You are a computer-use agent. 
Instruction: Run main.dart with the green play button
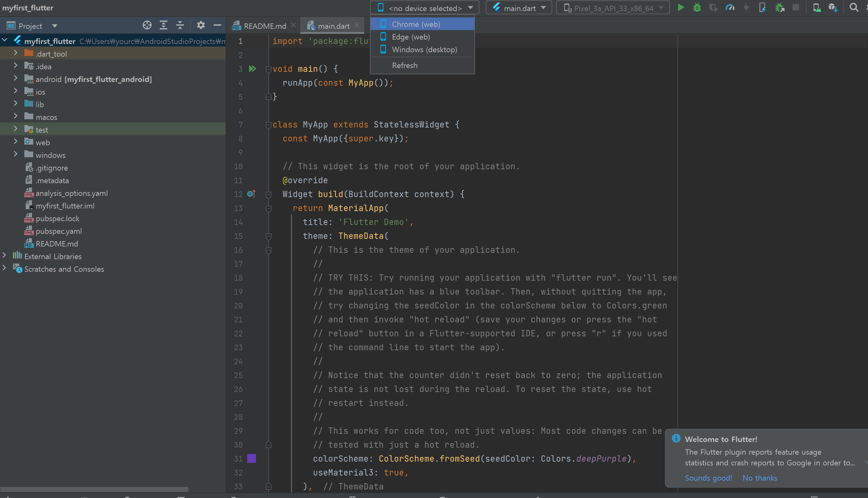tap(681, 8)
